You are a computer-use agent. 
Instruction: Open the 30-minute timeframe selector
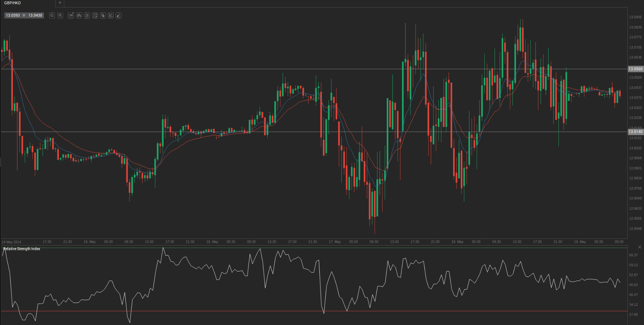click(71, 16)
